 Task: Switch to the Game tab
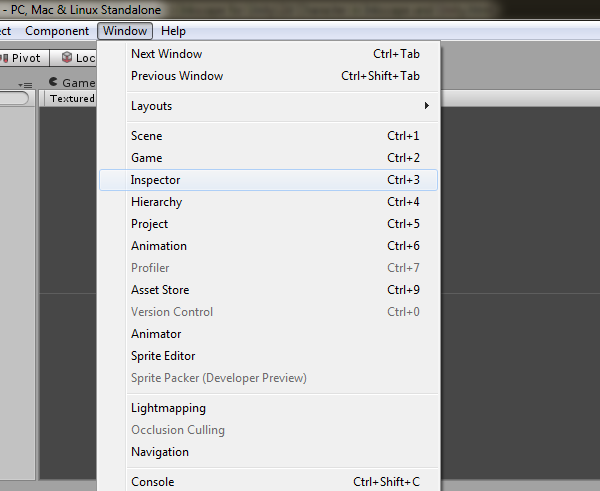point(72,83)
